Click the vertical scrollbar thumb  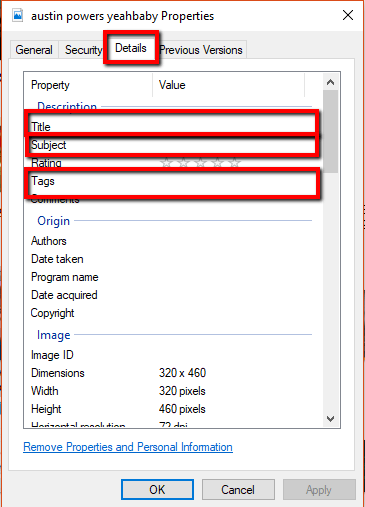coord(330,131)
